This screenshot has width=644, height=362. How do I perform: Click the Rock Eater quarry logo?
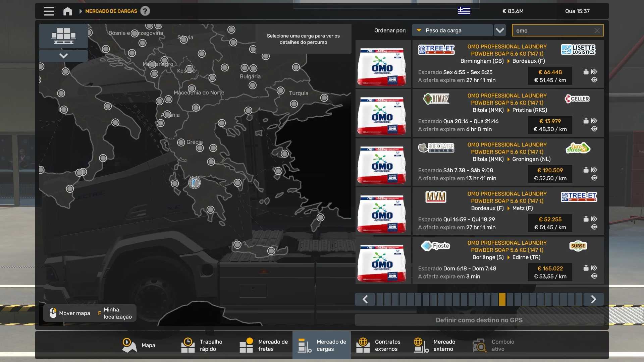point(436,147)
